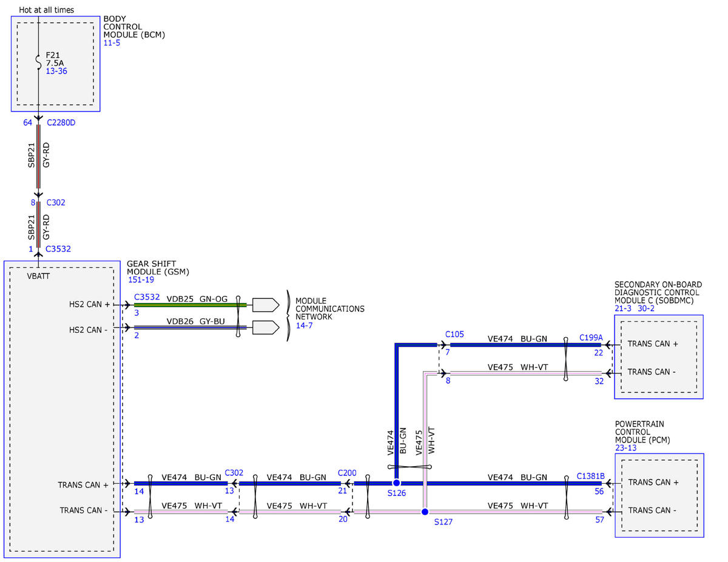Image resolution: width=728 pixels, height=562 pixels.
Task: Select the F21 7.5A fuse symbol
Action: point(39,62)
